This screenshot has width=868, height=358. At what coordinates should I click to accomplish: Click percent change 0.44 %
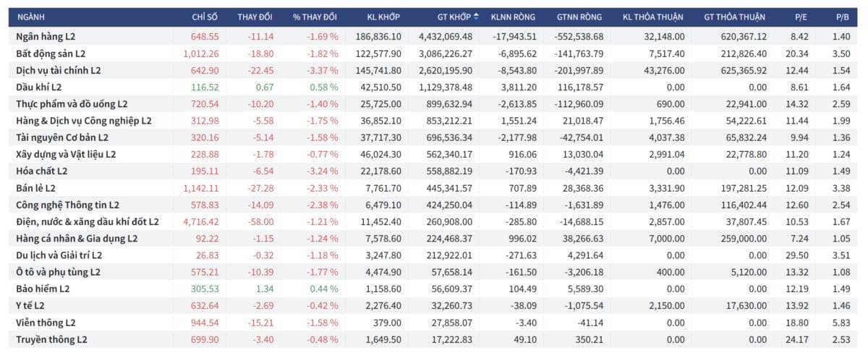(323, 289)
